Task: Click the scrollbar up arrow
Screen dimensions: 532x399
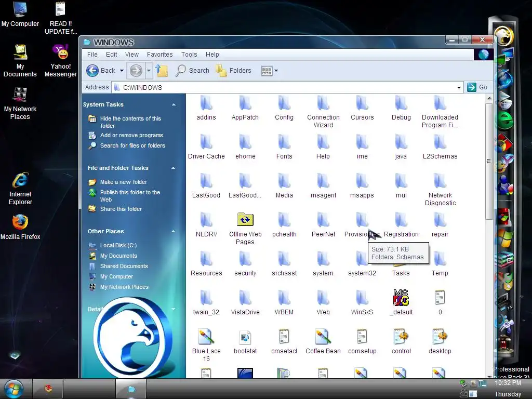Action: point(489,99)
